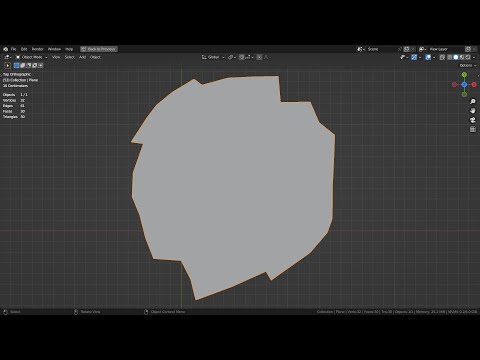Open the Help menu

click(69, 49)
